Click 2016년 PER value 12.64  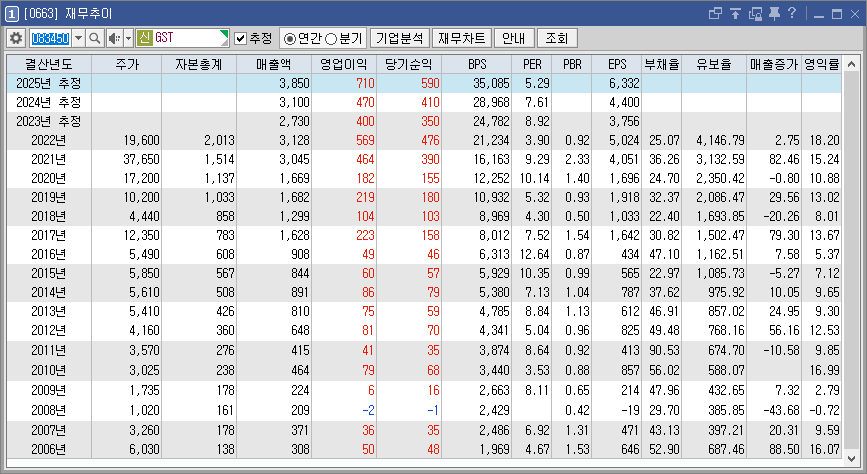pos(535,254)
